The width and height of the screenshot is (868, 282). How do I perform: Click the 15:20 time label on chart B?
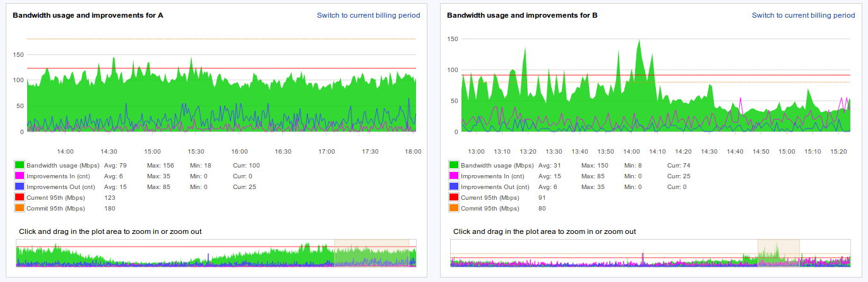(838, 152)
